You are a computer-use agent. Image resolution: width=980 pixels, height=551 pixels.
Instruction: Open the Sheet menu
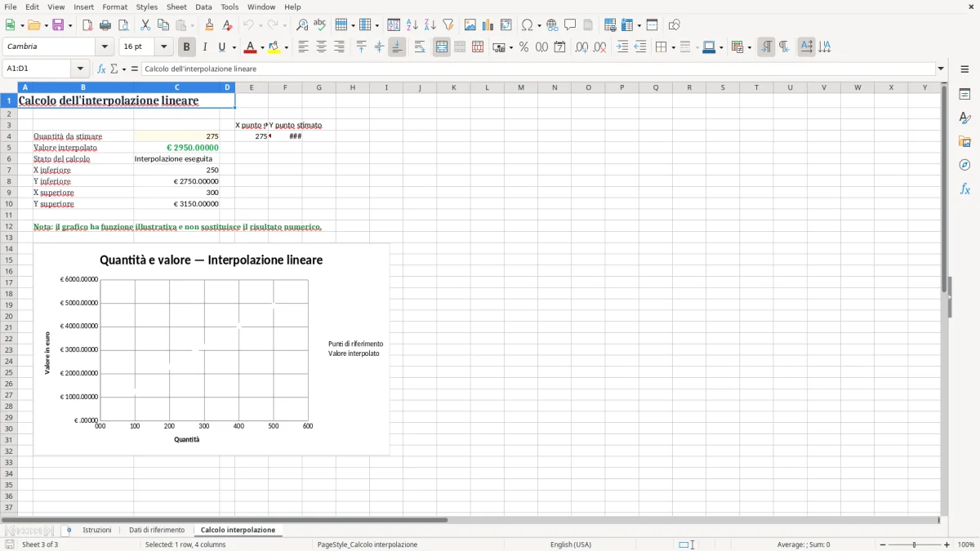176,7
